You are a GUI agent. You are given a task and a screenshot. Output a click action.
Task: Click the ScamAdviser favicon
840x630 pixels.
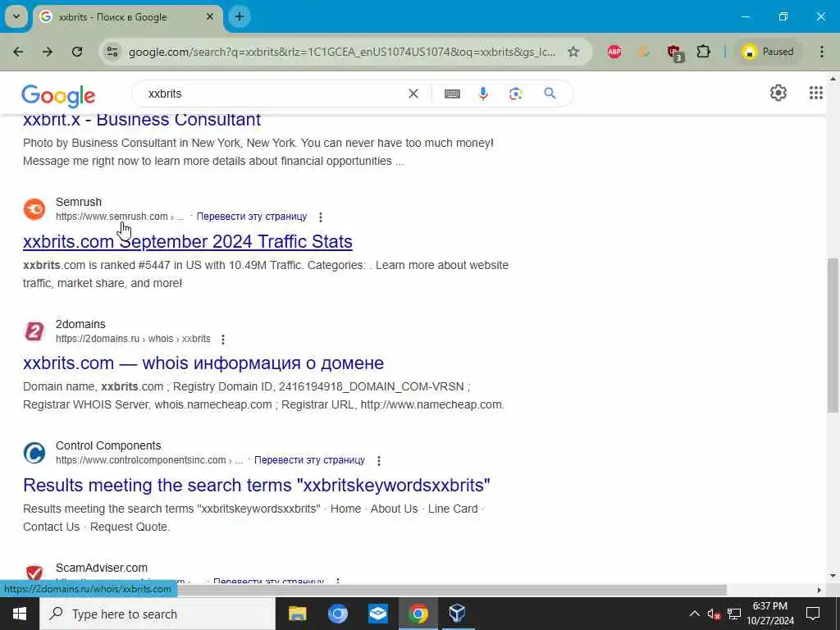coord(34,573)
